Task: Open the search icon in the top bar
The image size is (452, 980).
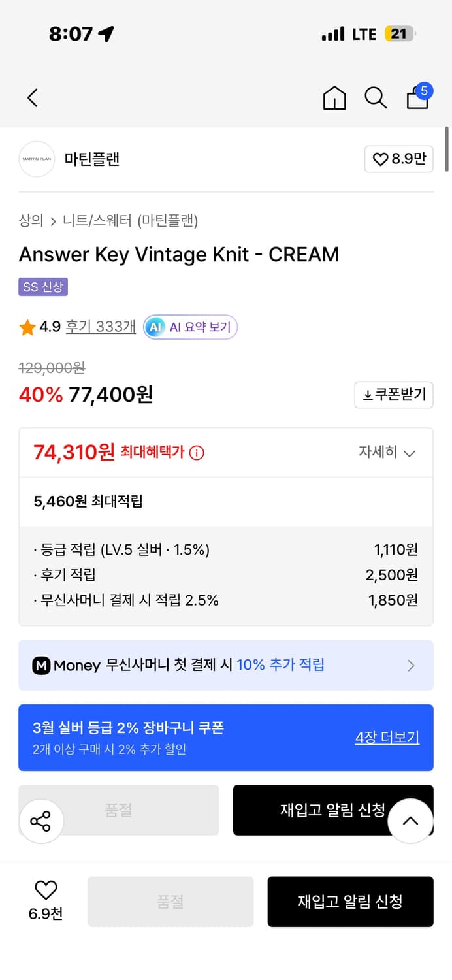Action: pyautogui.click(x=376, y=97)
